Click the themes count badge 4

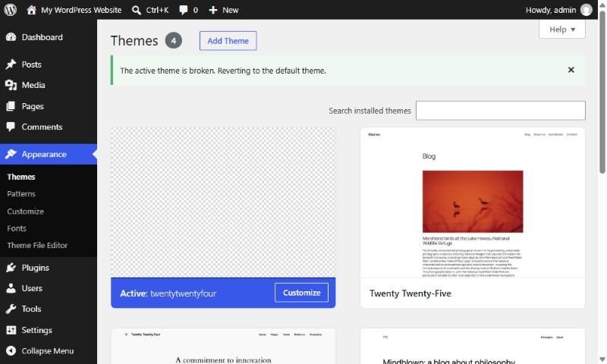(x=174, y=41)
